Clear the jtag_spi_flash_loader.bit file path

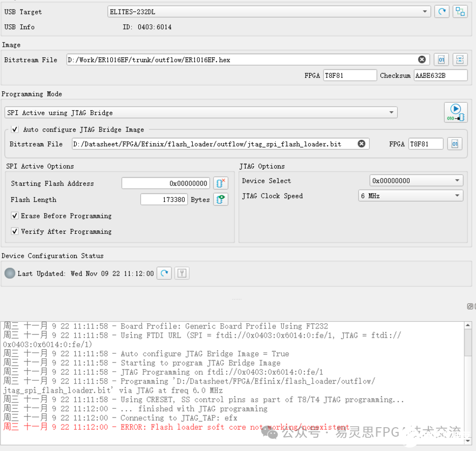[x=361, y=144]
